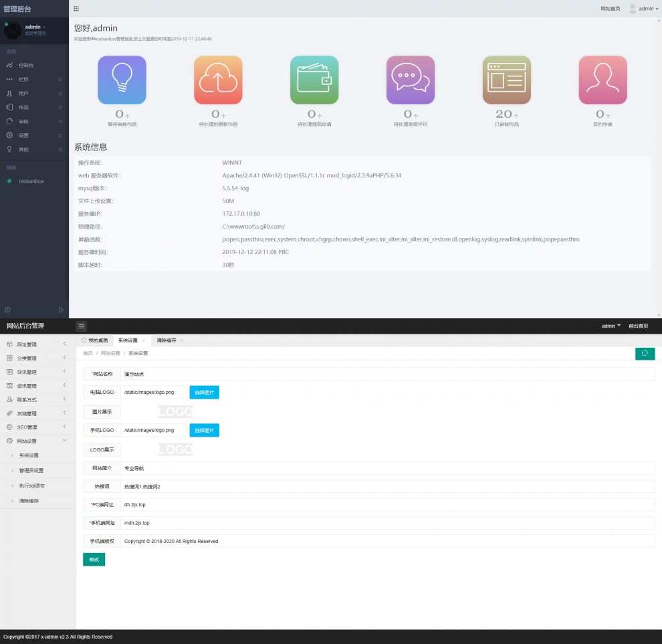The width and height of the screenshot is (662, 644).
Task: Click the hamburger menu icon in lower admin header
Action: pos(82,326)
